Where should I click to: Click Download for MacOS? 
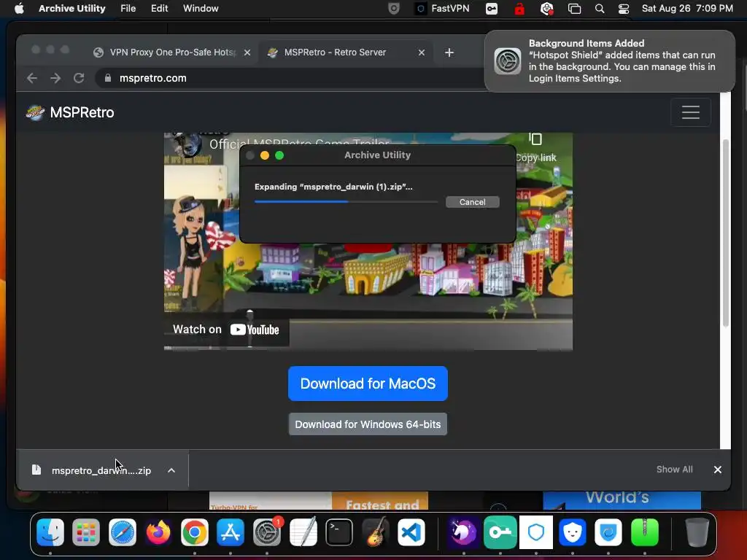click(368, 384)
